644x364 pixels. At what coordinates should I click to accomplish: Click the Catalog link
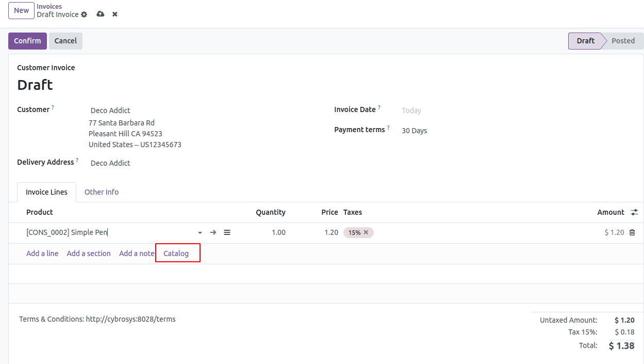click(x=176, y=254)
